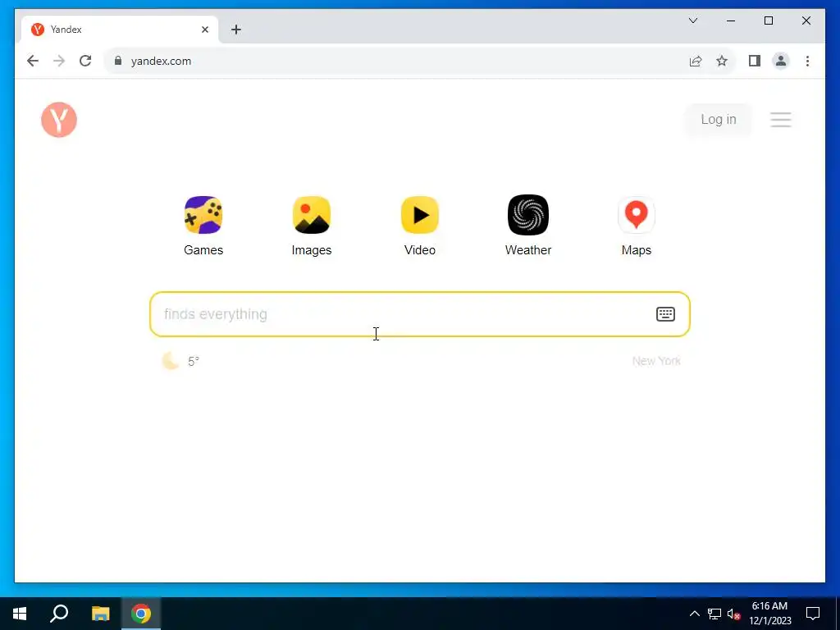
Task: Open File Explorer from the taskbar
Action: pyautogui.click(x=100, y=614)
